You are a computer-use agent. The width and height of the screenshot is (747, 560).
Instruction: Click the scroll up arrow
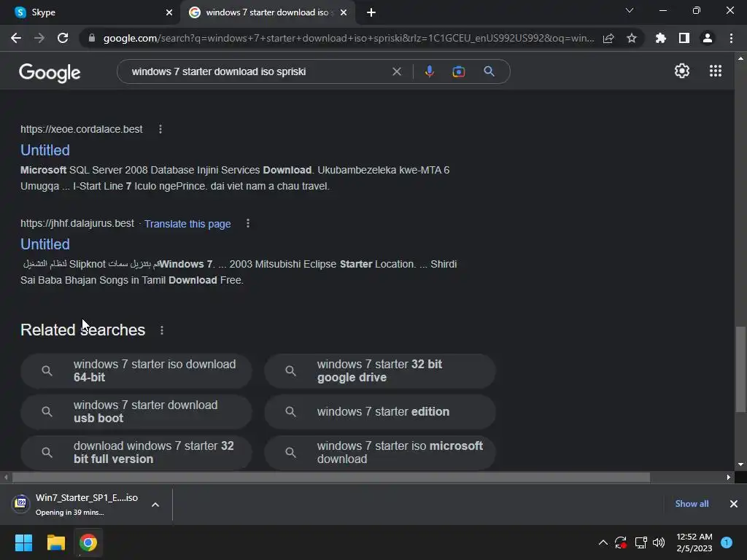(x=741, y=58)
